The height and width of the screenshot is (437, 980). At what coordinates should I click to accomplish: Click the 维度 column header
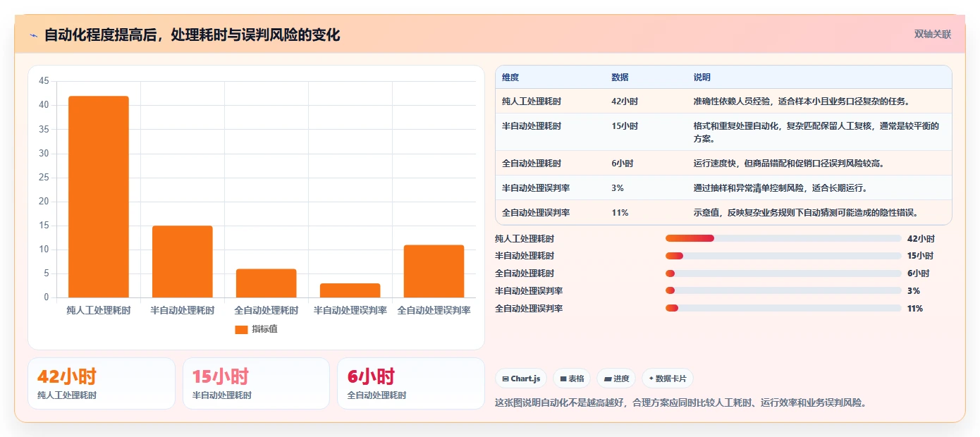510,78
